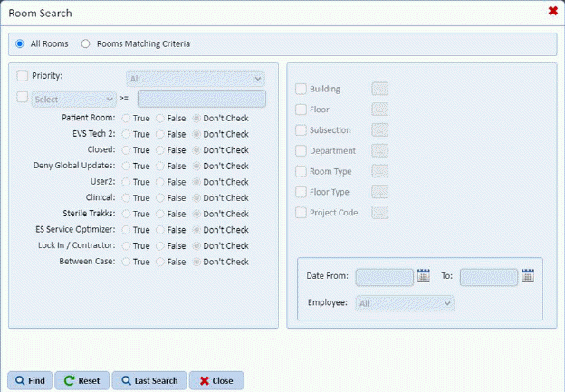Set Patient Room to True

(x=127, y=119)
